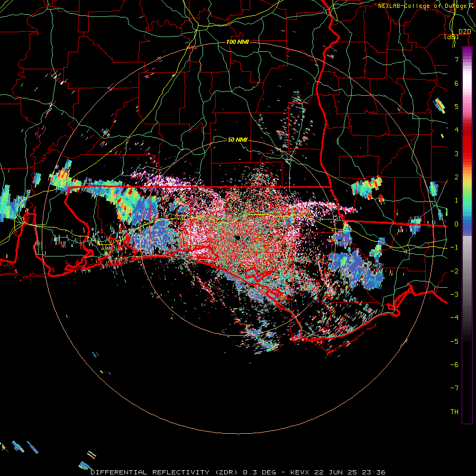Click the "-5" tick on the dB scale
Screen dimensions: 476x476
tap(454, 341)
